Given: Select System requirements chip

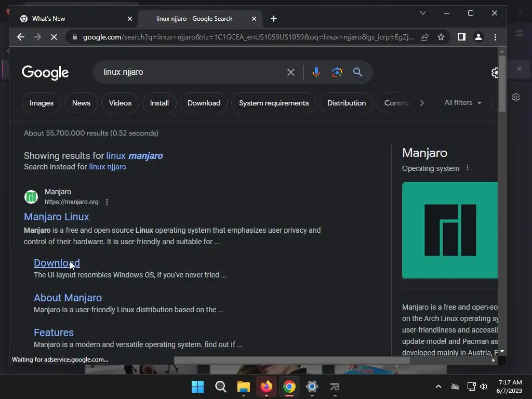Looking at the screenshot, I should 274,103.
